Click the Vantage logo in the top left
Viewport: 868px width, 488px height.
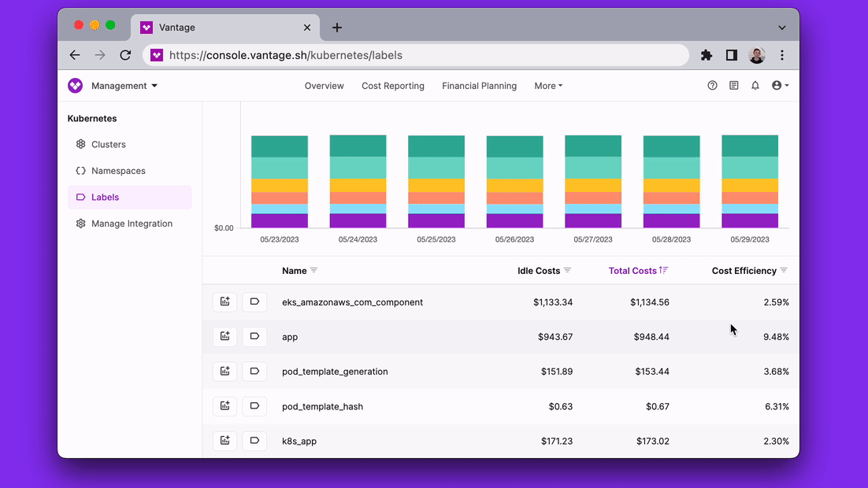click(x=75, y=85)
